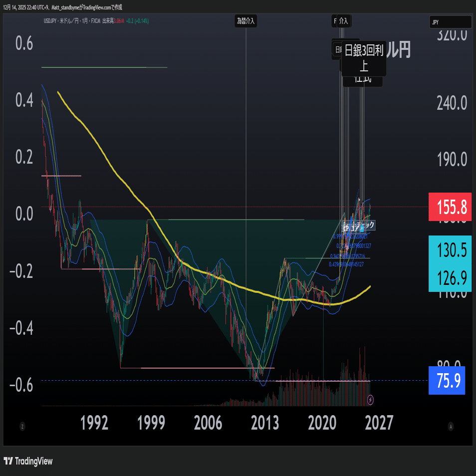Click the 1992 time axis label
Image resolution: width=476 pixels, height=476 pixels.
(94, 423)
